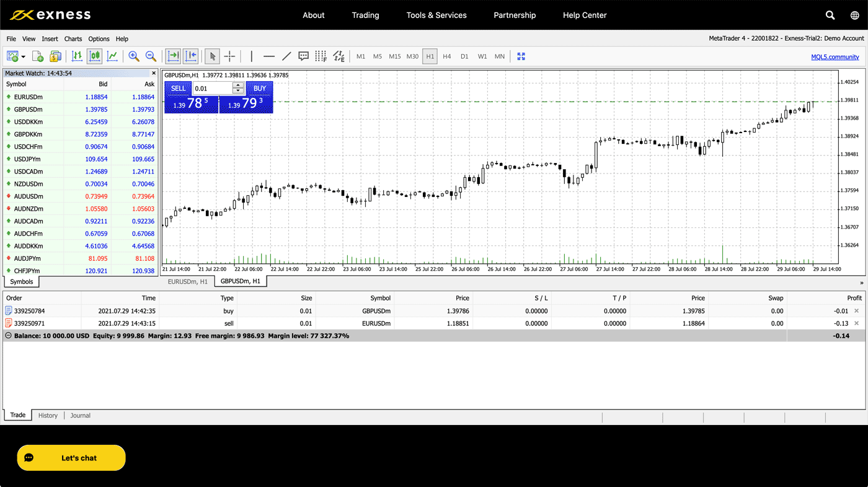The height and width of the screenshot is (487, 868).
Task: Select the crosshair tool
Action: tap(229, 56)
